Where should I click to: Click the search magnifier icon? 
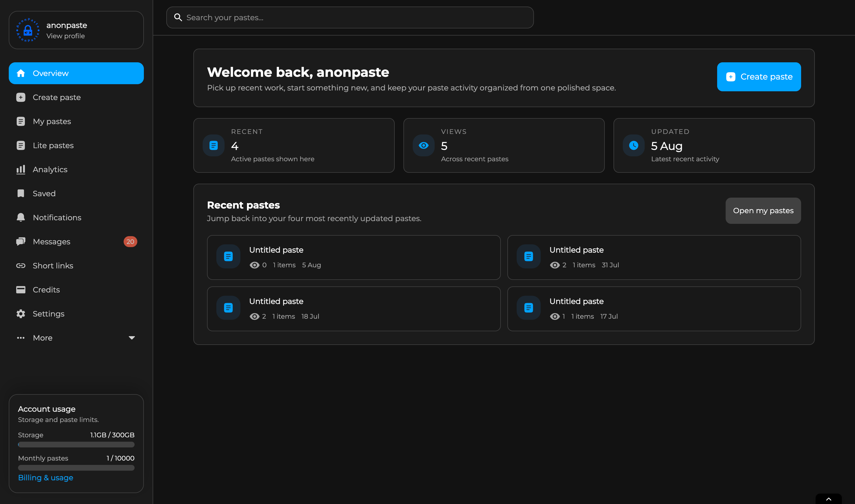178,17
